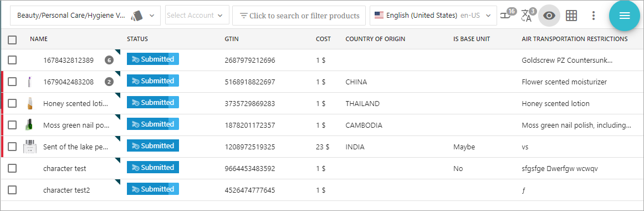The image size is (644, 211).
Task: Check the box for Honey scented lotion row
Action: click(12, 103)
